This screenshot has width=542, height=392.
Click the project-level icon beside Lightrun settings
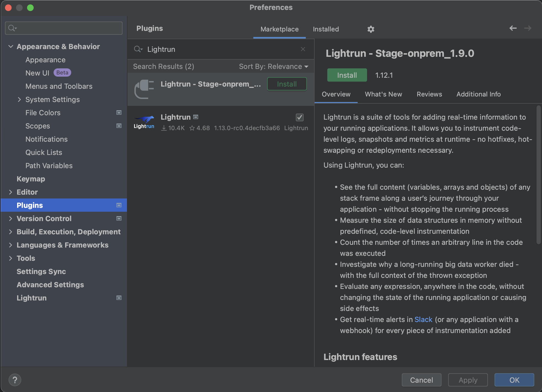(119, 298)
